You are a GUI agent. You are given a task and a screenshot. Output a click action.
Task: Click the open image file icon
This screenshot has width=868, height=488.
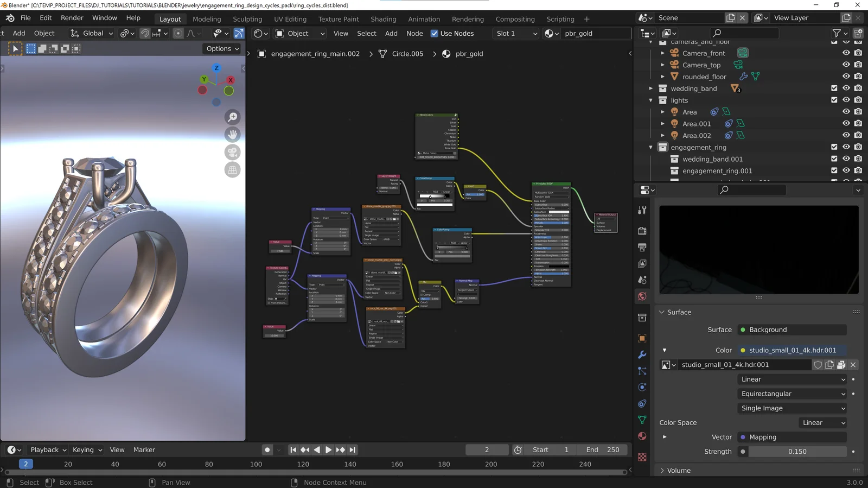(x=841, y=365)
